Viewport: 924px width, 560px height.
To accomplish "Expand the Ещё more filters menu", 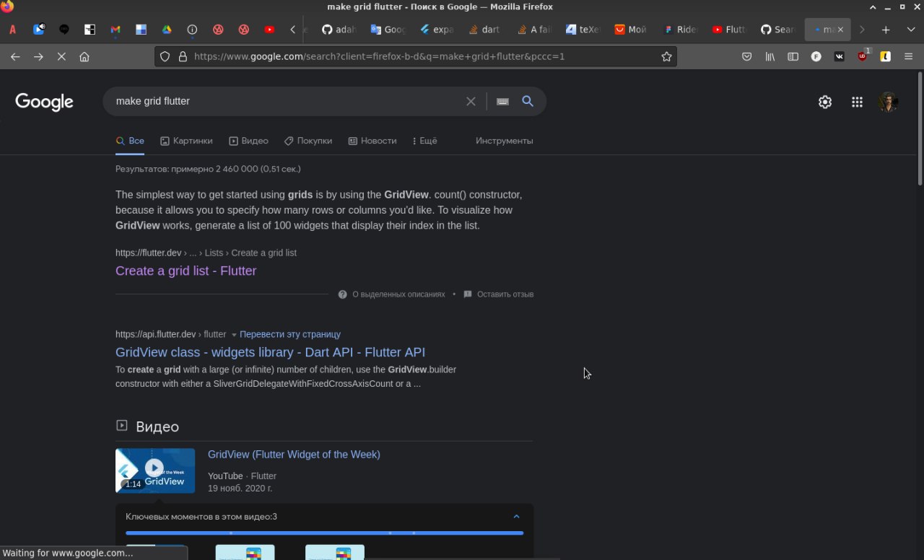I will [424, 141].
